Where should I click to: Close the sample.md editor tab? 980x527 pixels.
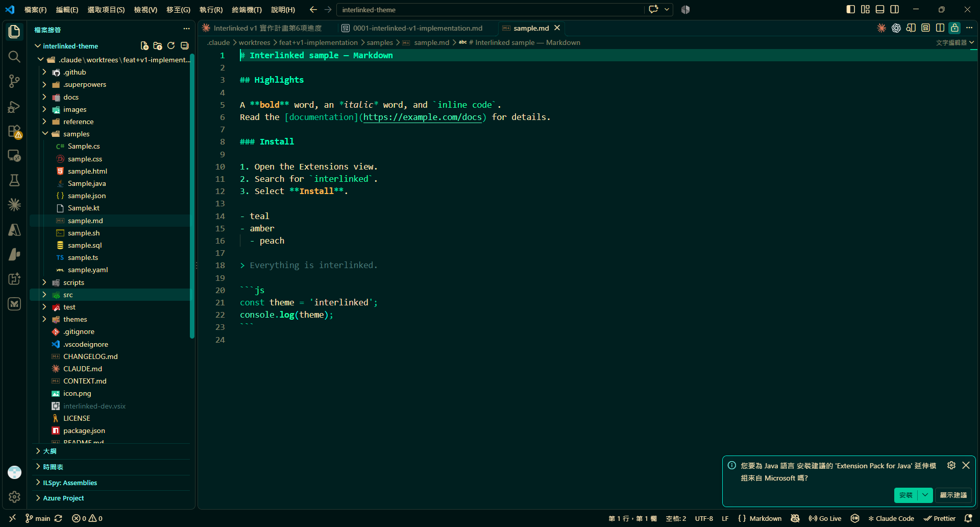(557, 28)
